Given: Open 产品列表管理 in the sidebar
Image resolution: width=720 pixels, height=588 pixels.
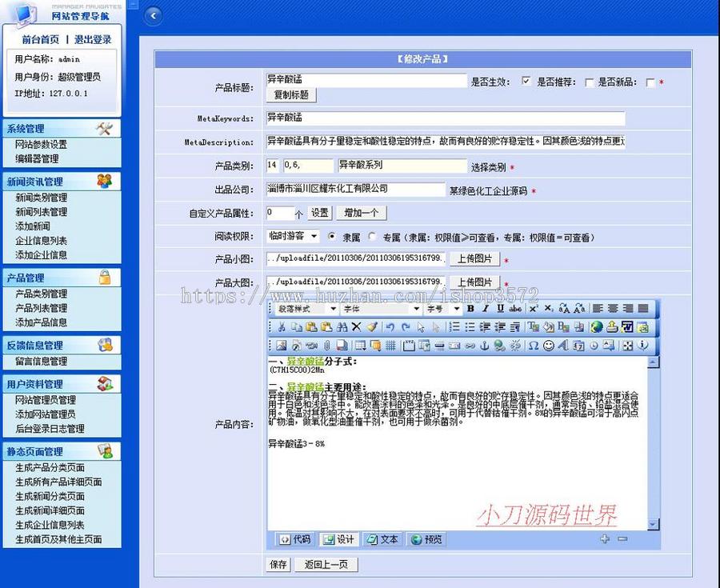Looking at the screenshot, I should pos(41,308).
